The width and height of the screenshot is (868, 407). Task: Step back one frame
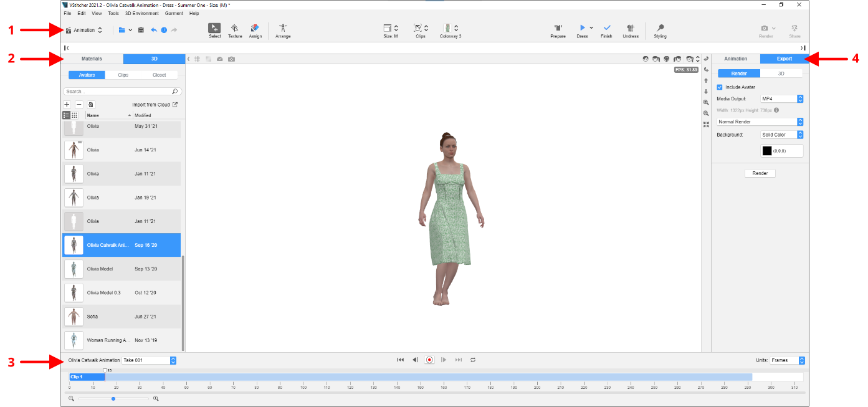pos(415,360)
